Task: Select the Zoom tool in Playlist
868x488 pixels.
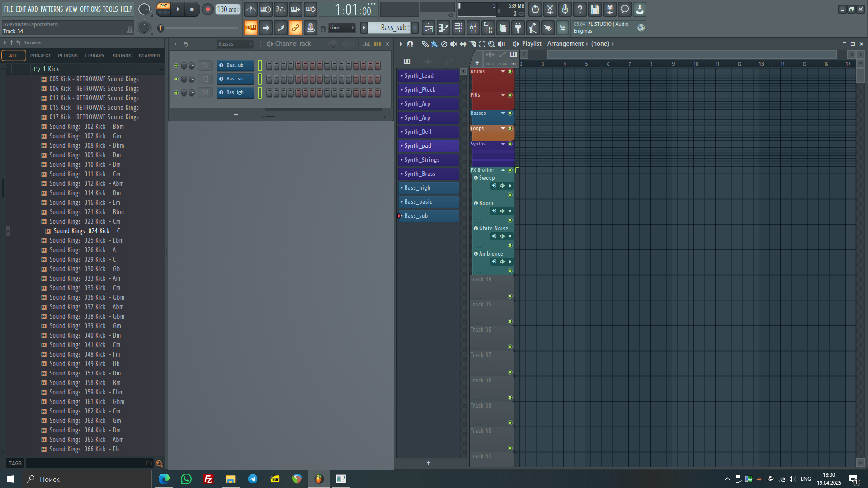Action: tap(491, 44)
